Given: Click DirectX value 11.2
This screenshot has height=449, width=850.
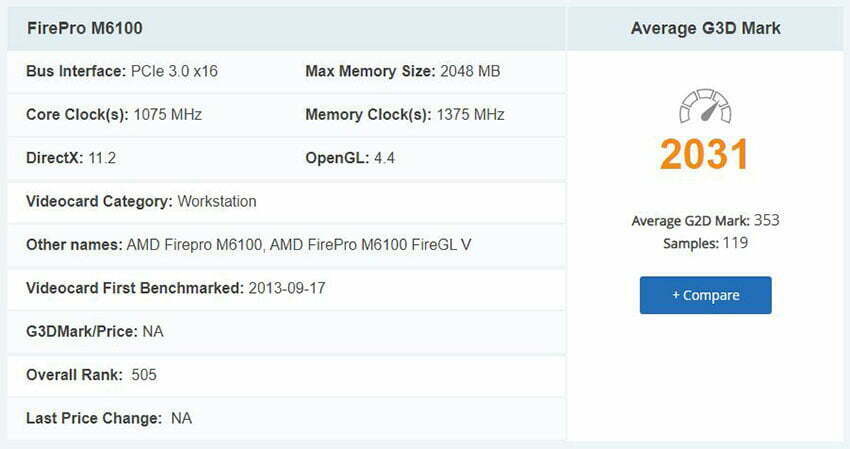Looking at the screenshot, I should (x=102, y=158).
